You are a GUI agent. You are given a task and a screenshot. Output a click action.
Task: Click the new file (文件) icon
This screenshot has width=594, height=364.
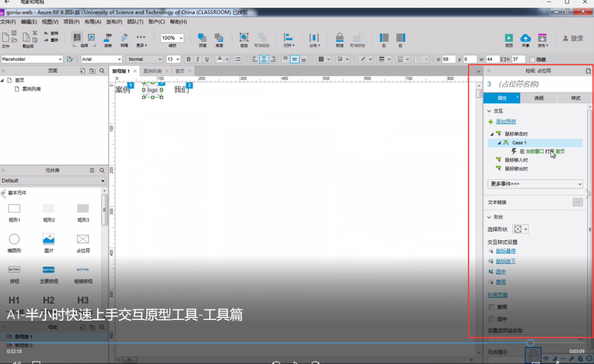click(6, 38)
